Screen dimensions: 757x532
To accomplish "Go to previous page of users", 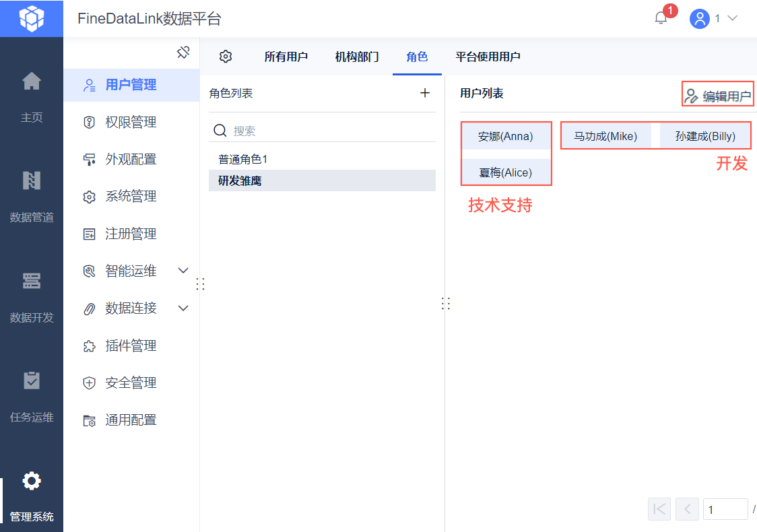I will (x=688, y=509).
